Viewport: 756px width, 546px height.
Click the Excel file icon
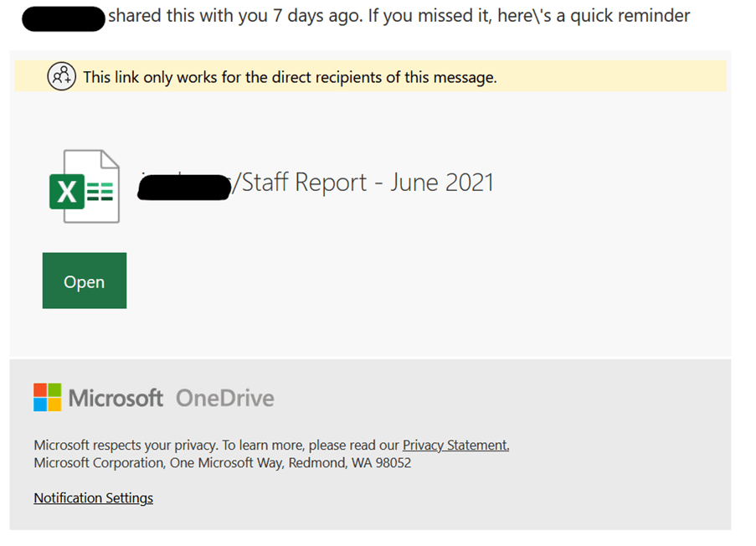click(84, 186)
